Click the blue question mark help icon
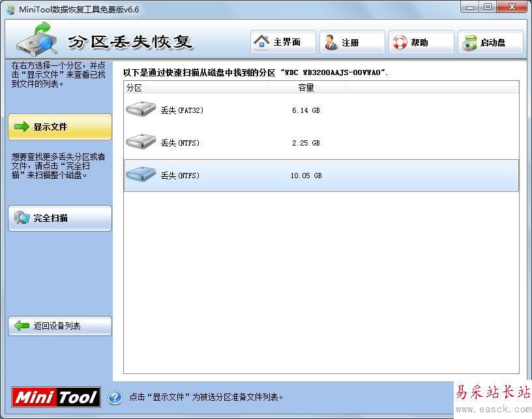Image resolution: width=532 pixels, height=419 pixels. (x=115, y=397)
